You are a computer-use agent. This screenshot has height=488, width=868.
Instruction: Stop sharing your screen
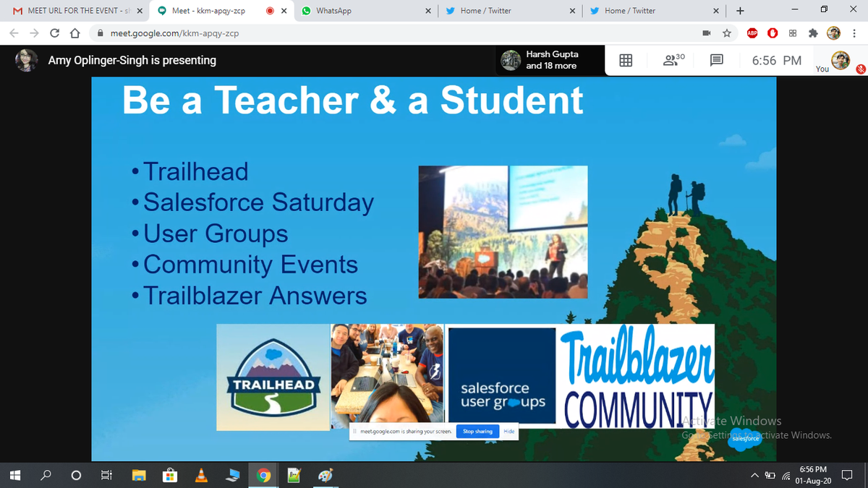pos(477,432)
